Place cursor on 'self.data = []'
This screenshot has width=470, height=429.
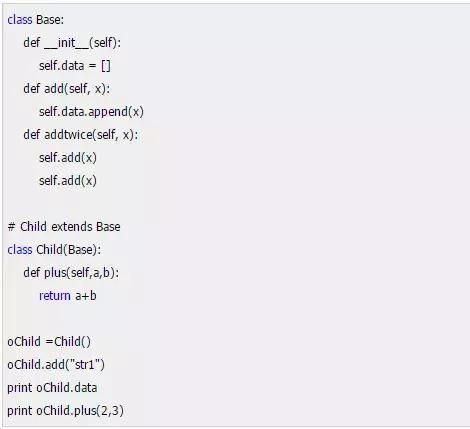[x=75, y=66]
